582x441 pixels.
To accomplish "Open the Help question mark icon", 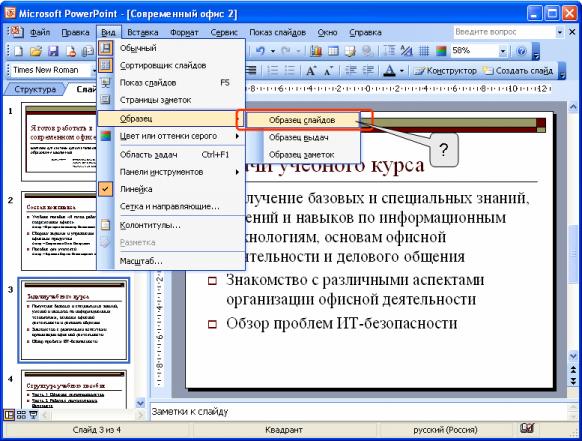I will [x=521, y=51].
